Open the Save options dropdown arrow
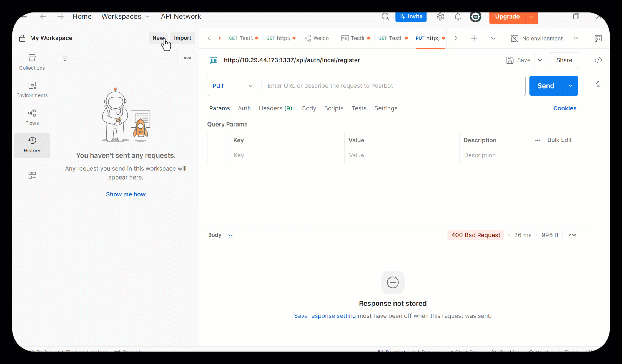 pyautogui.click(x=540, y=60)
